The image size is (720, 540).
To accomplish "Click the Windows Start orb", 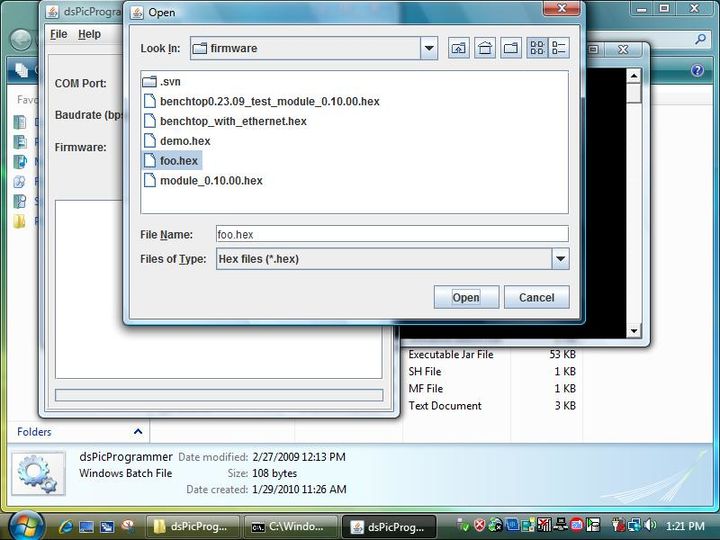I will (x=24, y=524).
